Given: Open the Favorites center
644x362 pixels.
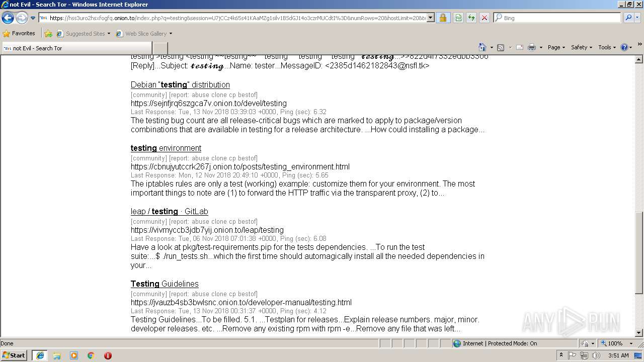Looking at the screenshot, I should (19, 33).
